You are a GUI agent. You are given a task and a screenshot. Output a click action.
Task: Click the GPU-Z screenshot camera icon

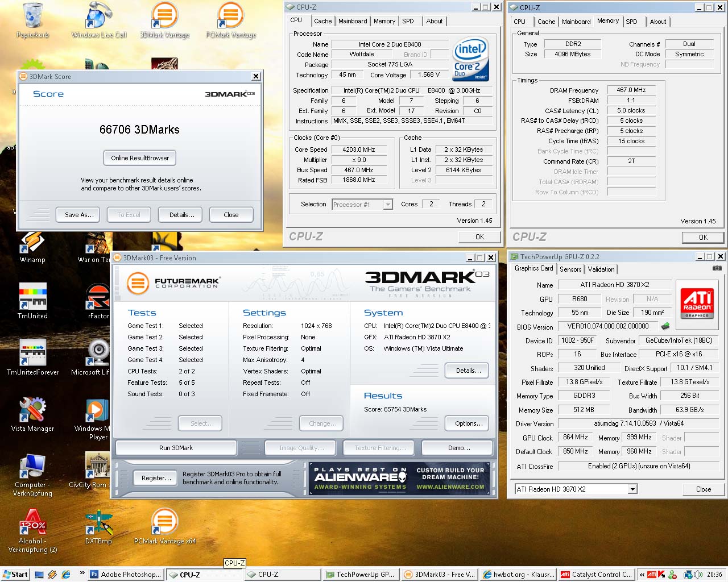(x=717, y=268)
